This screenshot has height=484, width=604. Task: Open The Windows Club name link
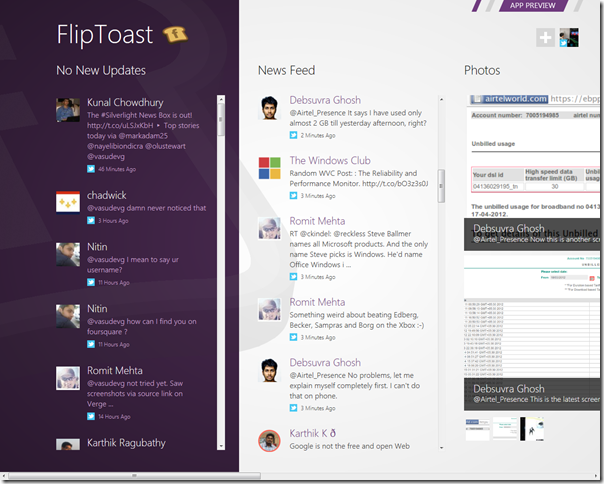point(330,160)
